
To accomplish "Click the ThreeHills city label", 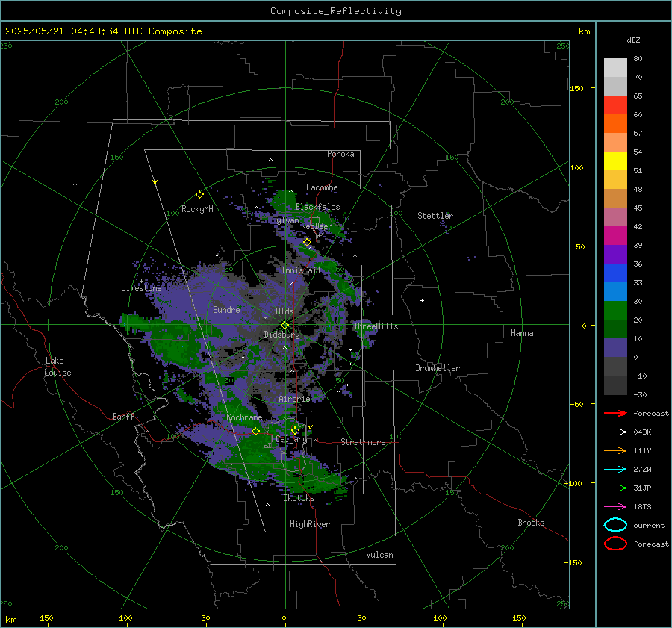I will click(x=376, y=326).
